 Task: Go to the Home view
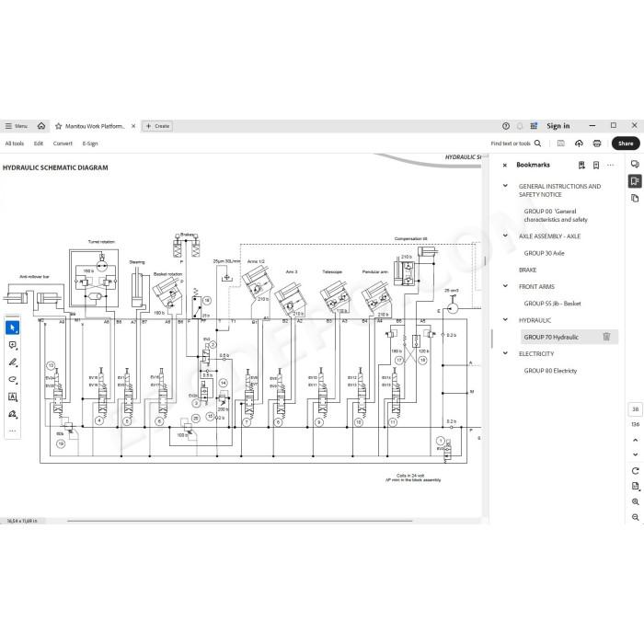[x=41, y=126]
